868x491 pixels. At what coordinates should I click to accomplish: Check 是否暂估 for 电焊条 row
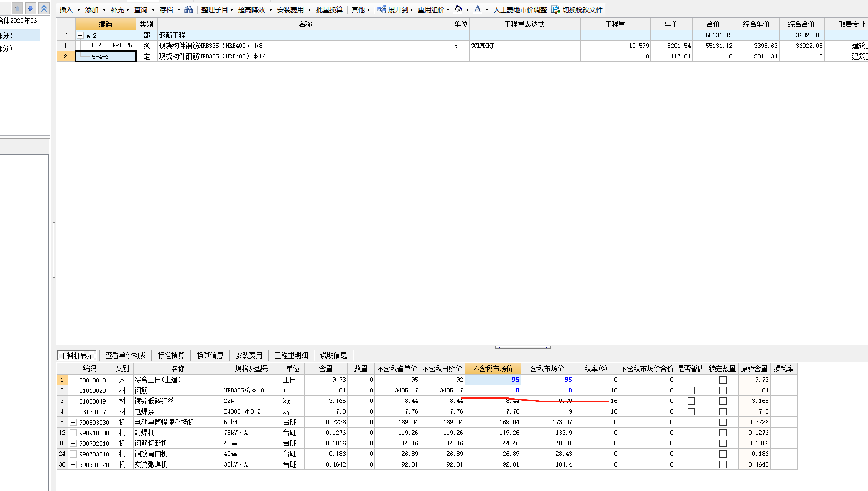click(x=691, y=411)
